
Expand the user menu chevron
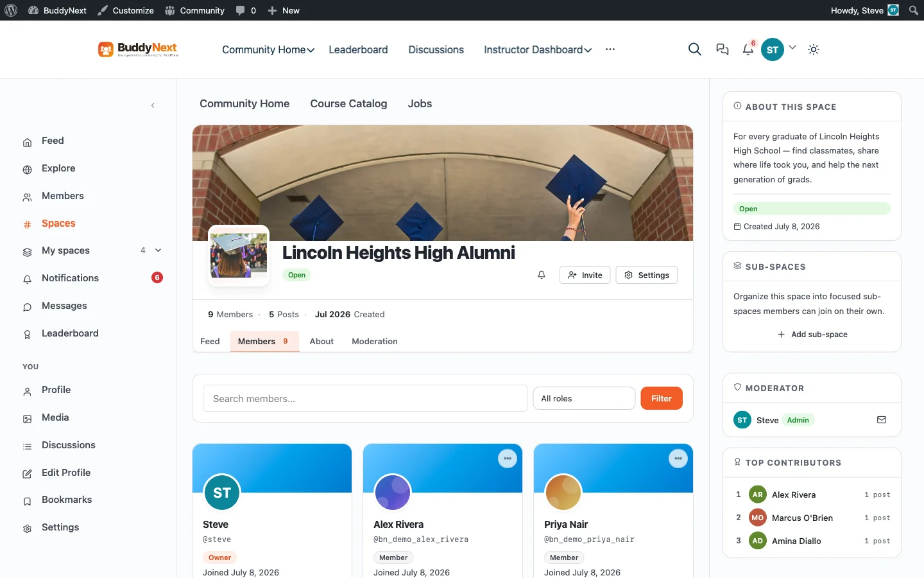pos(792,47)
